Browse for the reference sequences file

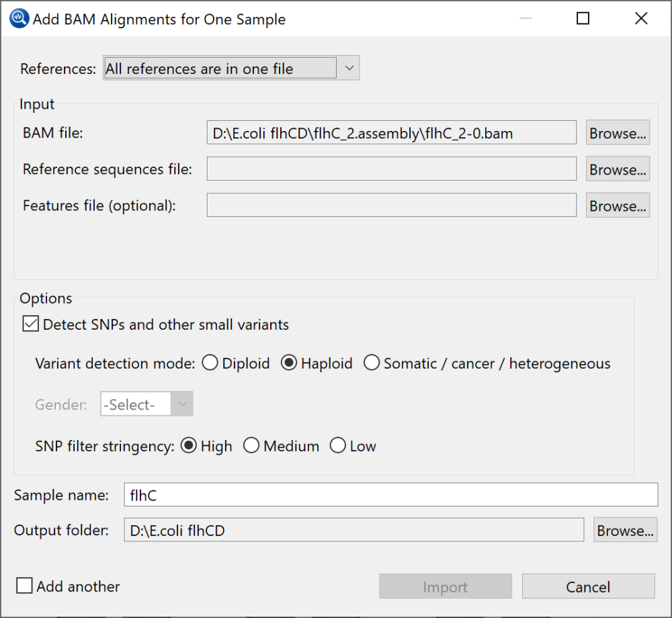(617, 169)
